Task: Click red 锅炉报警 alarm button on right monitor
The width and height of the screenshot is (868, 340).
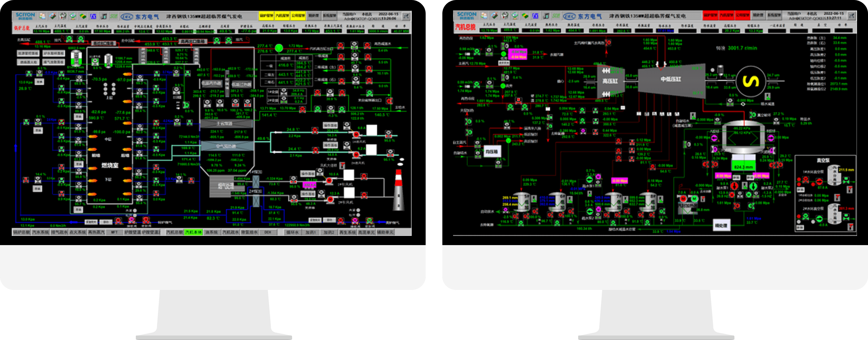Action: pos(710,15)
